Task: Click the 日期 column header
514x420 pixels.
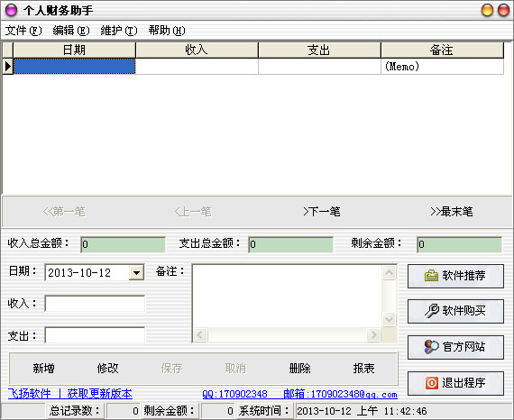Action: pyautogui.click(x=74, y=50)
